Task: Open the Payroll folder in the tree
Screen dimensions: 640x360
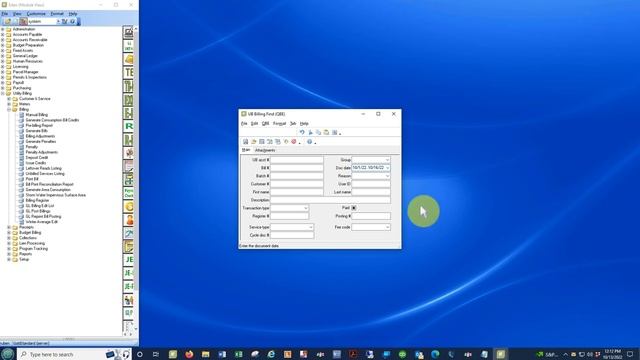Action: 18,82
